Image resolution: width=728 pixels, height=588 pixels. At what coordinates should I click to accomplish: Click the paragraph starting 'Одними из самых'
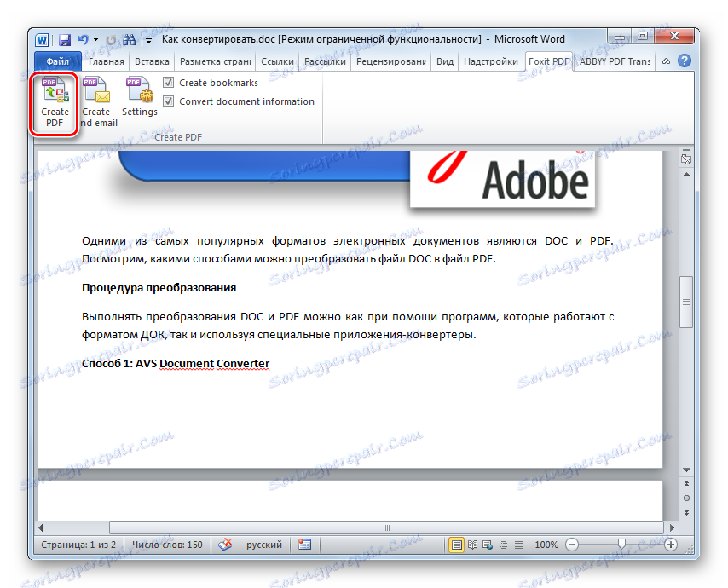[348, 250]
